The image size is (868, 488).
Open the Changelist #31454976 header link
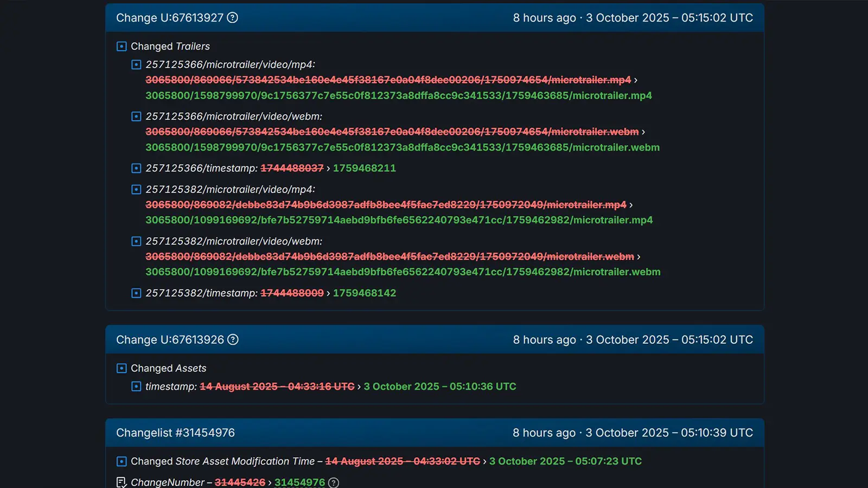coord(175,433)
